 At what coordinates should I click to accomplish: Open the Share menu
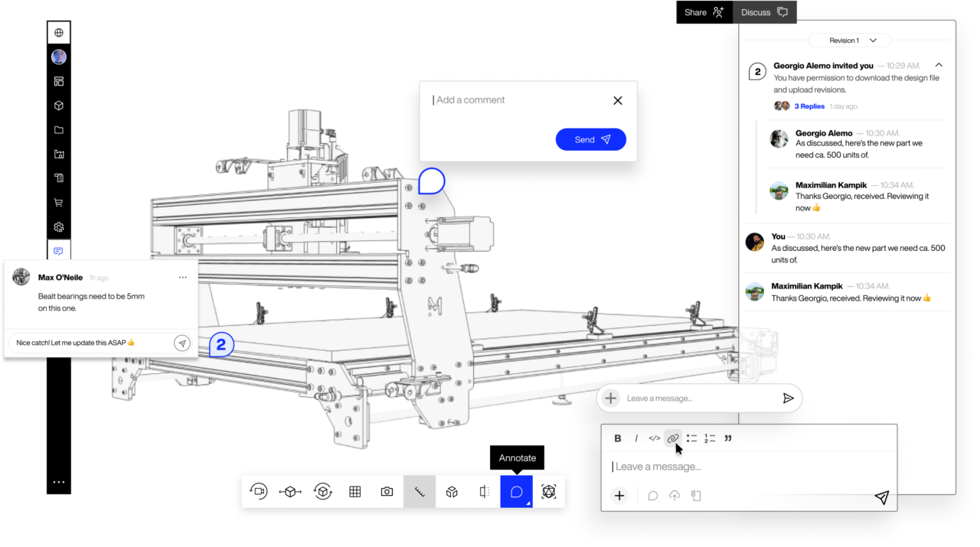(701, 12)
